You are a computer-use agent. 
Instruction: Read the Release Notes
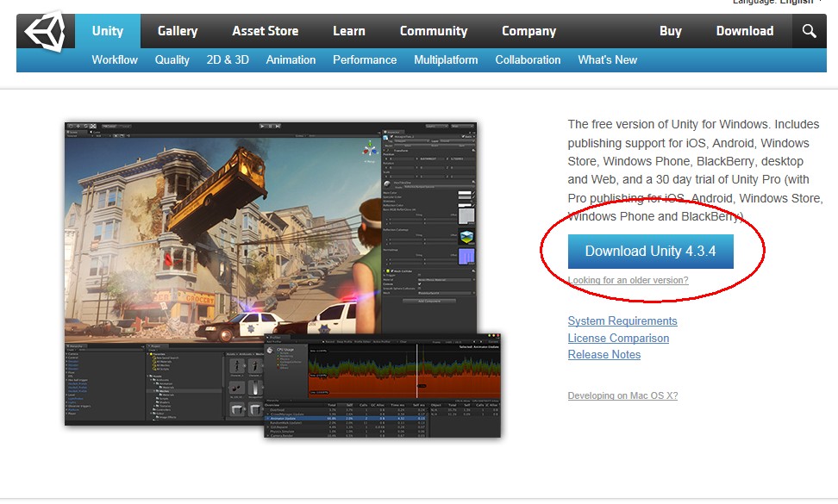click(x=603, y=355)
